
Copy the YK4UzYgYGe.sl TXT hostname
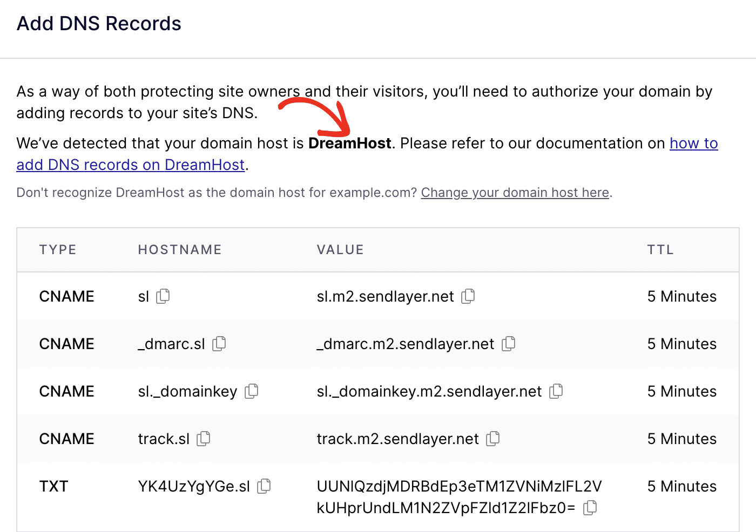pyautogui.click(x=264, y=486)
